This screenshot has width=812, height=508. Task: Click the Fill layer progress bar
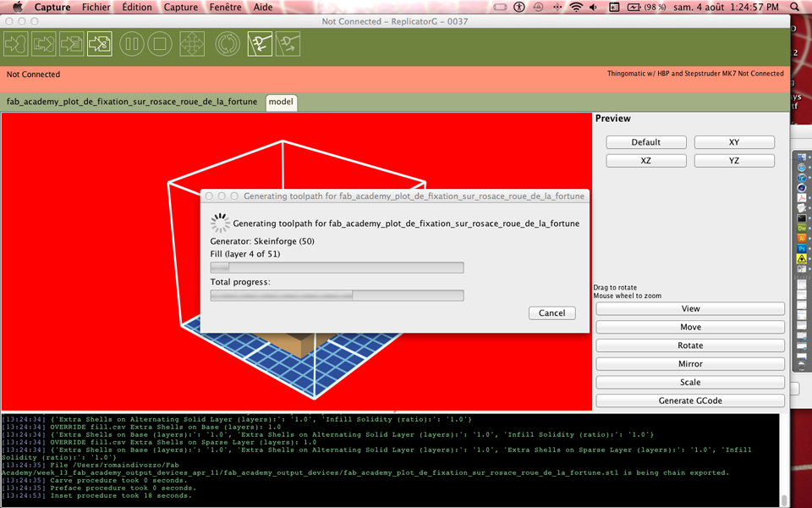(337, 268)
